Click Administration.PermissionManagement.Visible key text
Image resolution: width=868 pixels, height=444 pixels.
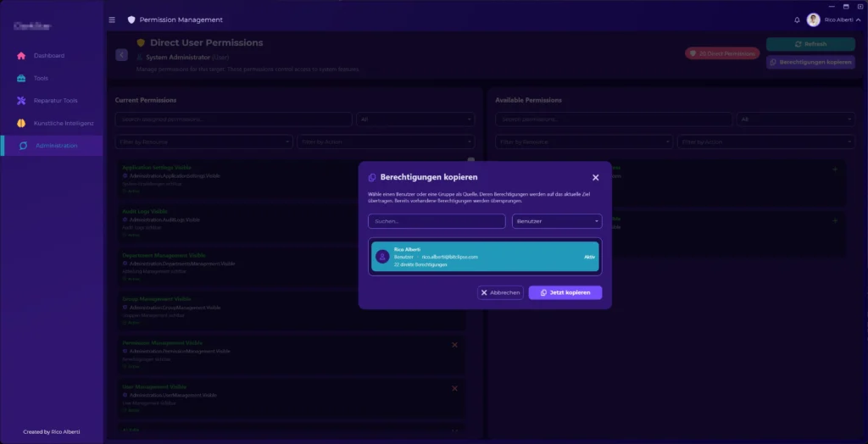coord(180,351)
